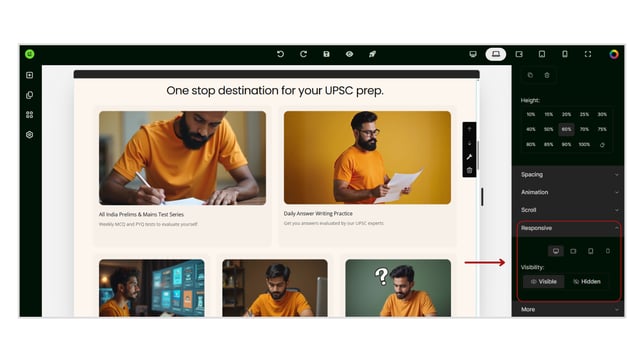Save the page with the floppy disk icon
Image resolution: width=644 pixels, height=362 pixels.
pos(326,54)
